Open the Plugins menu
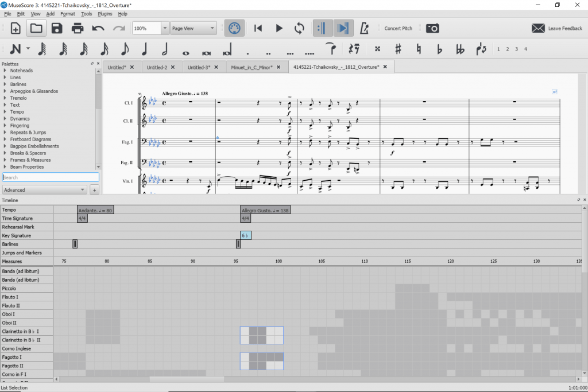 click(x=105, y=14)
